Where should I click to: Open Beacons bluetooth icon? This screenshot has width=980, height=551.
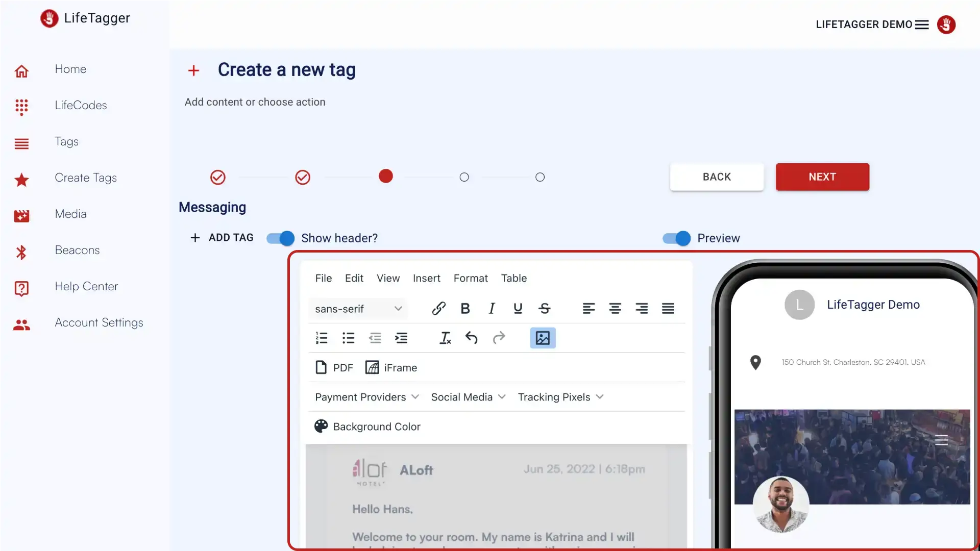click(x=21, y=252)
